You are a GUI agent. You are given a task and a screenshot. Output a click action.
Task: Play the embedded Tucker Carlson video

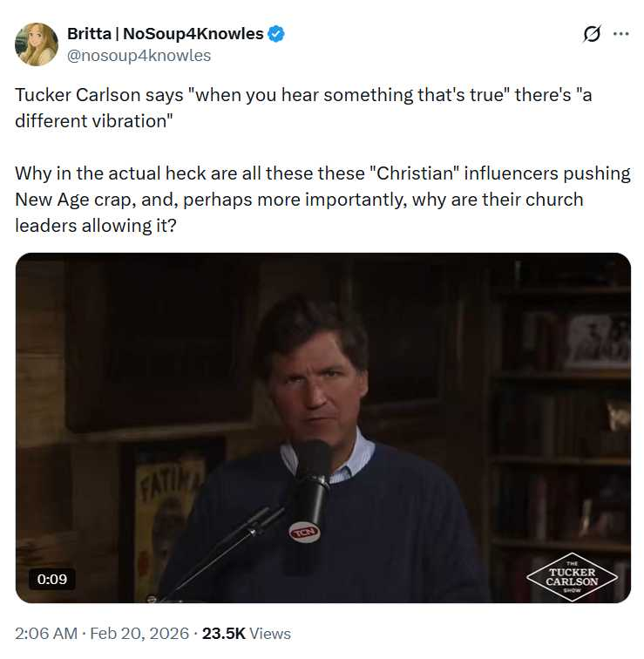[323, 428]
